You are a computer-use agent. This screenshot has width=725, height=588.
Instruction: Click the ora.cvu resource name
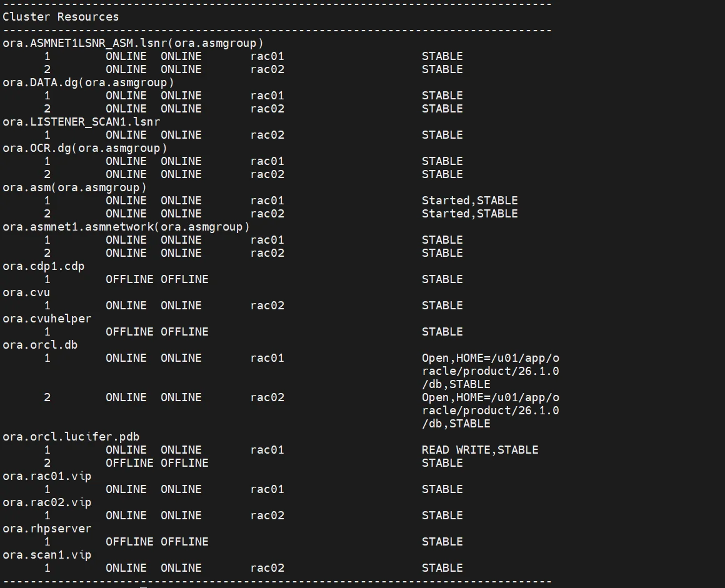26,292
